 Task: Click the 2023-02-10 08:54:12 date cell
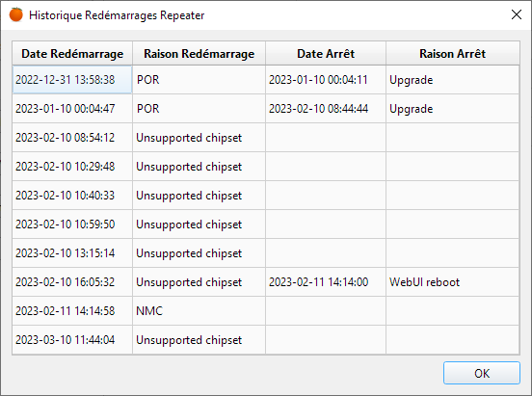coord(72,138)
